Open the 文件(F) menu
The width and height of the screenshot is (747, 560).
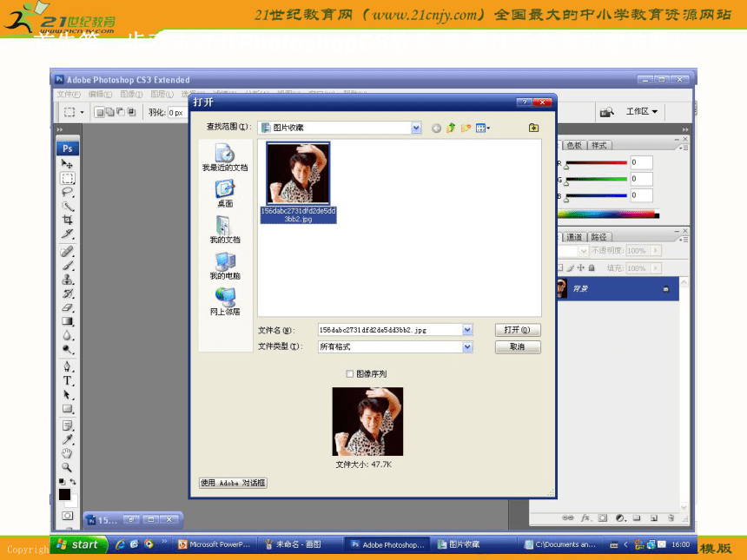tap(69, 95)
